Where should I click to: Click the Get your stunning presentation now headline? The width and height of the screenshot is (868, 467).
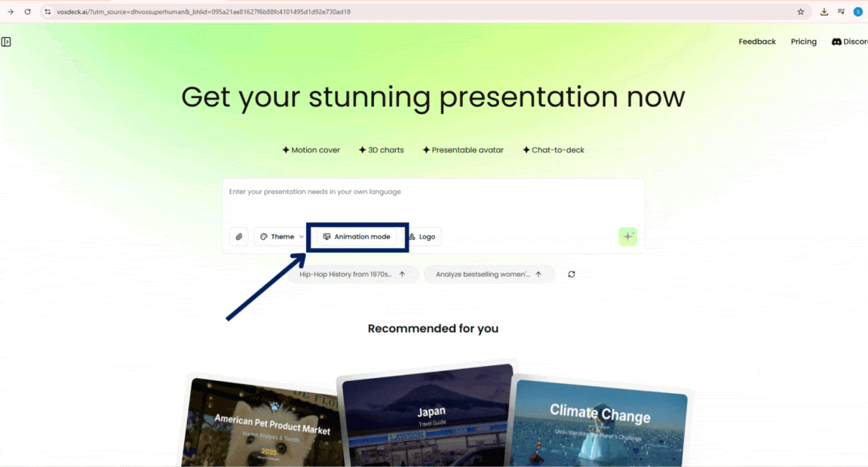[x=433, y=97]
